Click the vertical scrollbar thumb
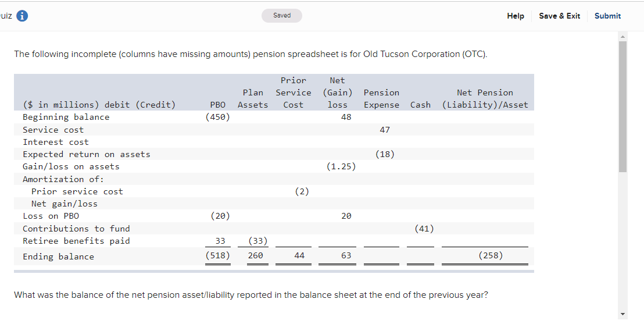 (x=622, y=106)
